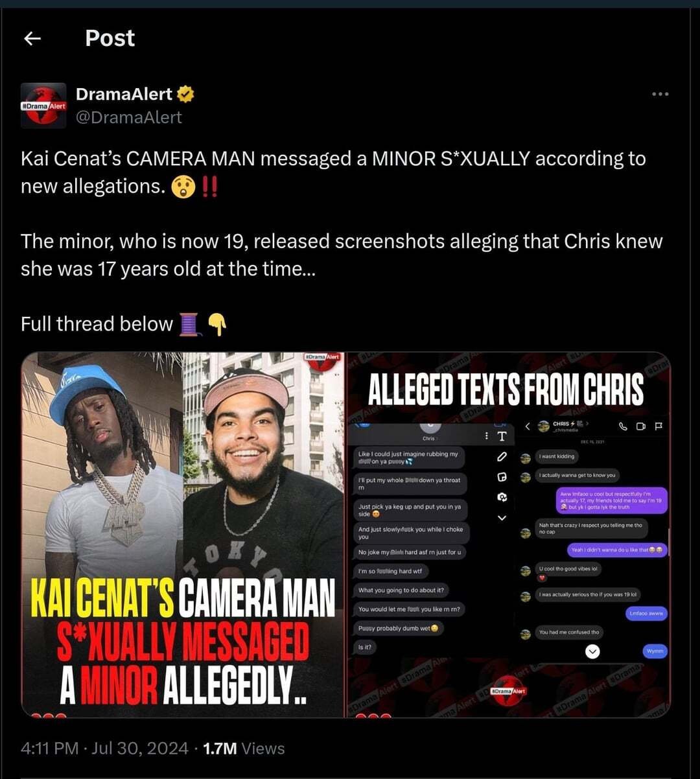Click the gold verified badge beside DramaAlert
700x779 pixels.
coord(186,95)
